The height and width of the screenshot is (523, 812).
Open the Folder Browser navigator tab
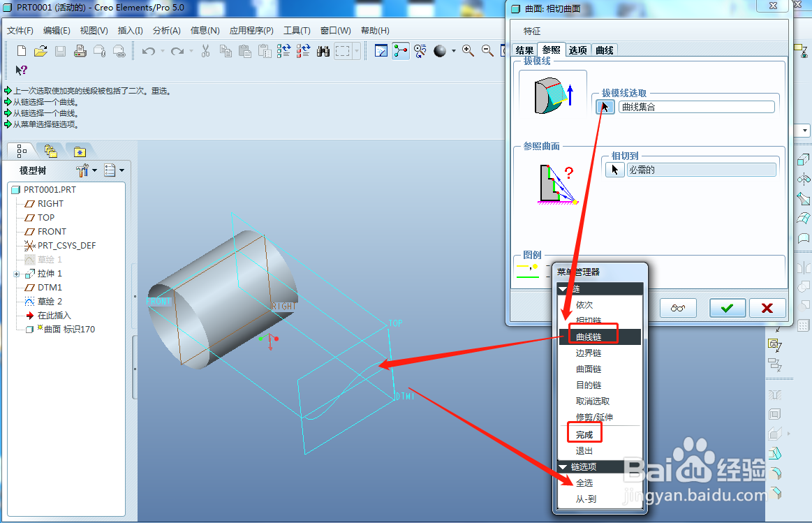coord(50,152)
